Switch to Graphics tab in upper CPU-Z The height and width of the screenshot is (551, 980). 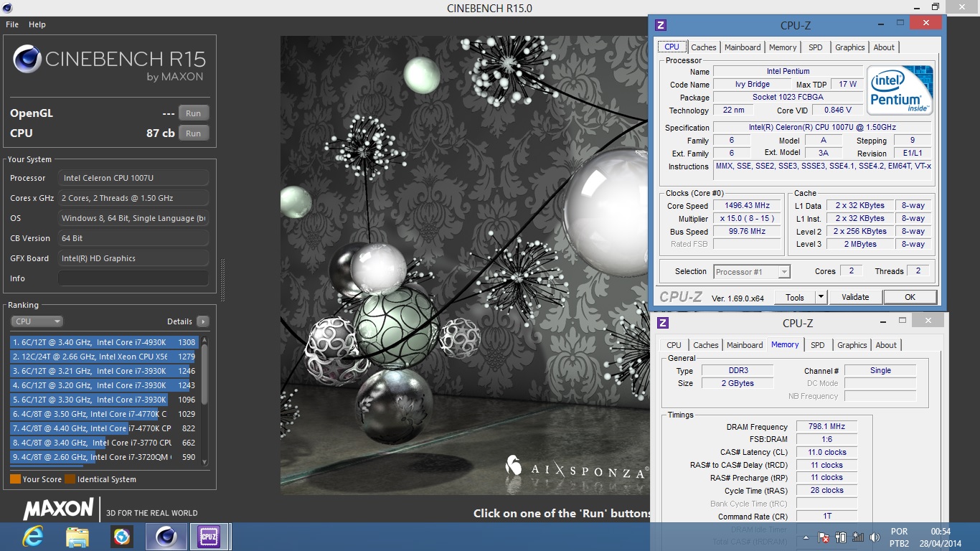point(850,47)
